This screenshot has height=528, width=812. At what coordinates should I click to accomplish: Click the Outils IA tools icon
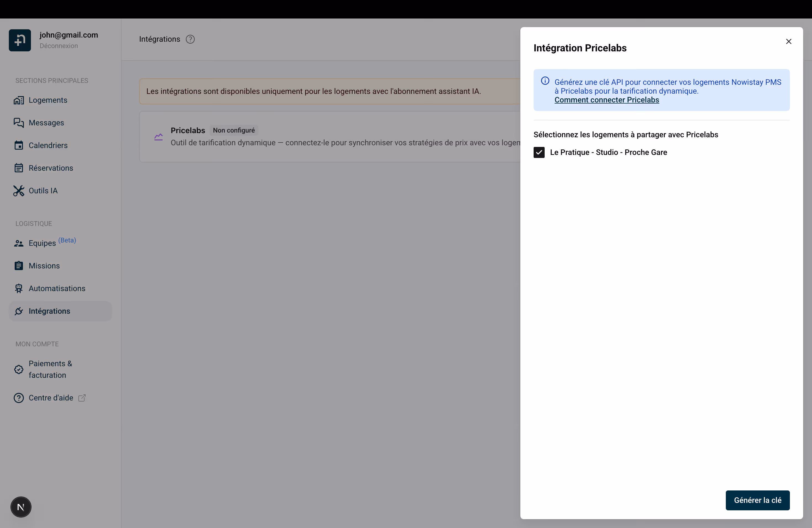[x=19, y=191]
